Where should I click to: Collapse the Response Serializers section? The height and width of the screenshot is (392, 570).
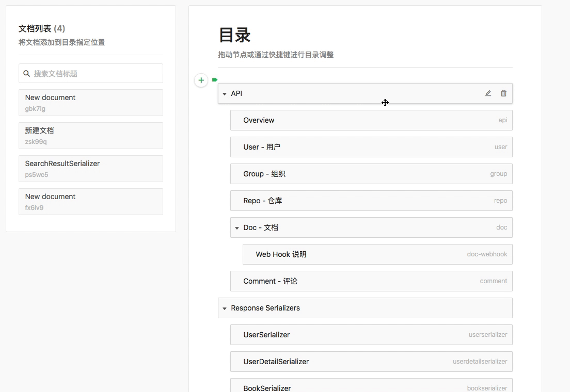(225, 308)
